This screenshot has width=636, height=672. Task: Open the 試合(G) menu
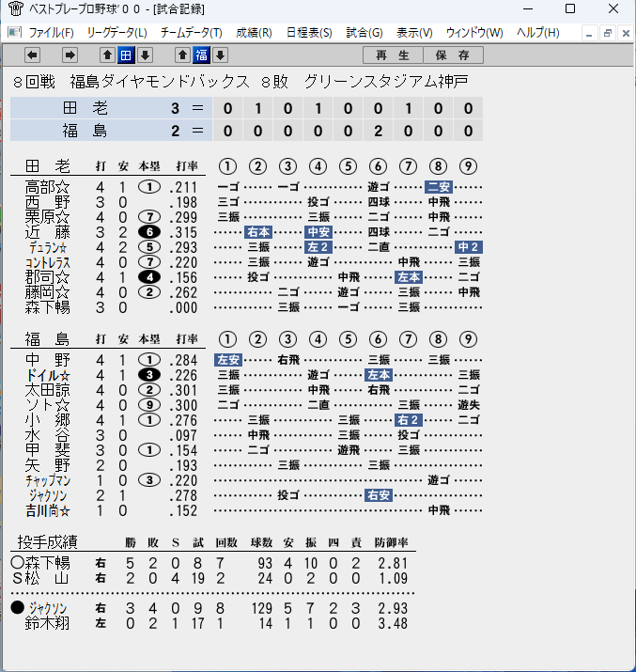point(365,33)
